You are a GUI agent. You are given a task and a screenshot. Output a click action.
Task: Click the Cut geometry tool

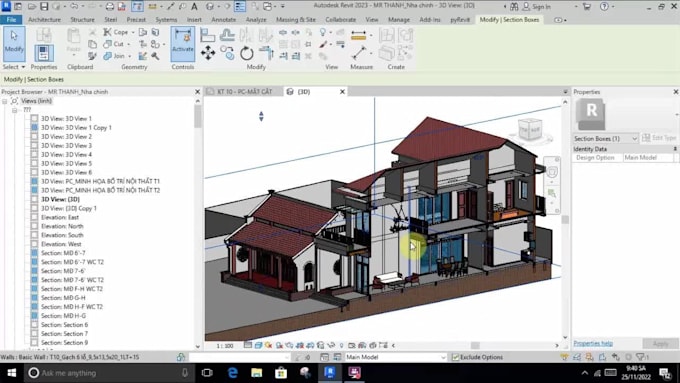point(114,44)
